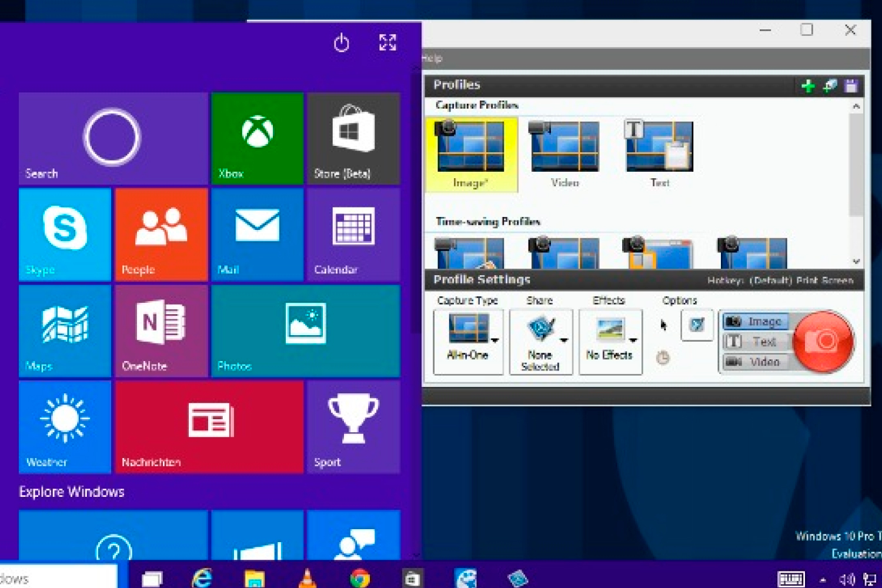
Task: Click the red camera capture button
Action: [823, 342]
